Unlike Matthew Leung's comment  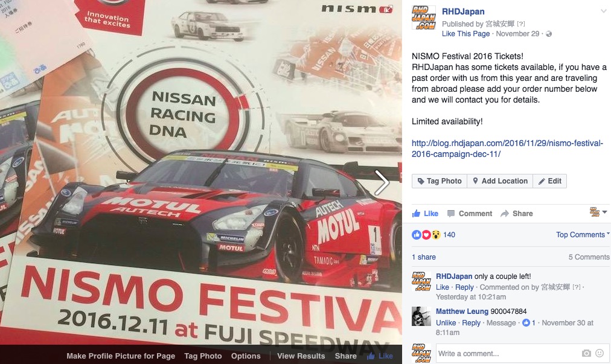[x=446, y=323]
